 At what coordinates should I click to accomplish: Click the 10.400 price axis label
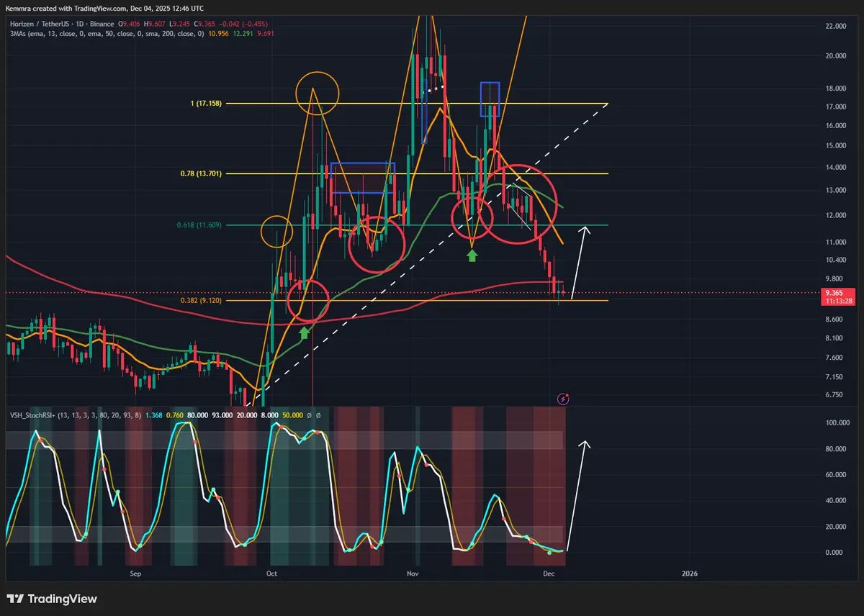pos(836,261)
